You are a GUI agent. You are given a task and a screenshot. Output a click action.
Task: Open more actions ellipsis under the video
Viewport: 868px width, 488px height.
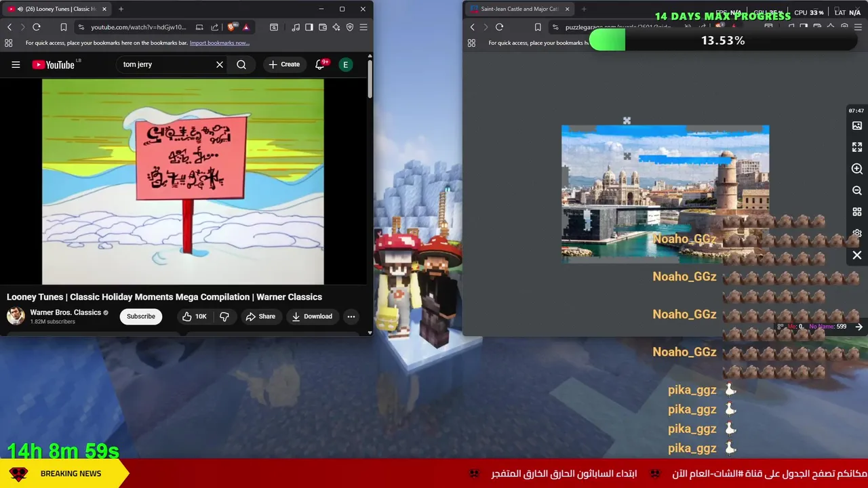pos(351,317)
